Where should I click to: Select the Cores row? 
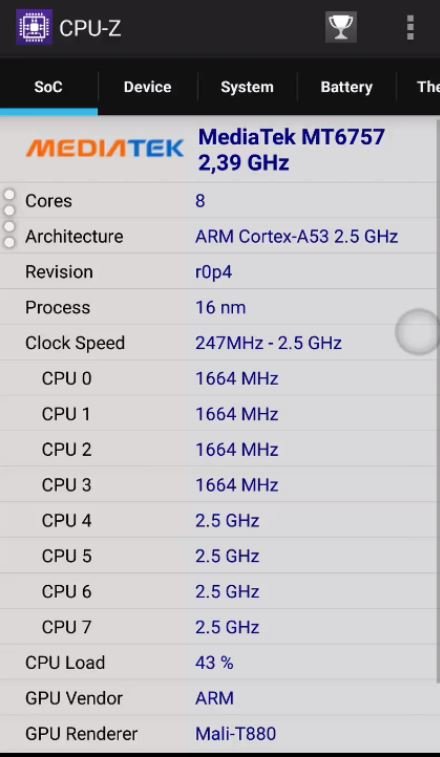pyautogui.click(x=217, y=200)
